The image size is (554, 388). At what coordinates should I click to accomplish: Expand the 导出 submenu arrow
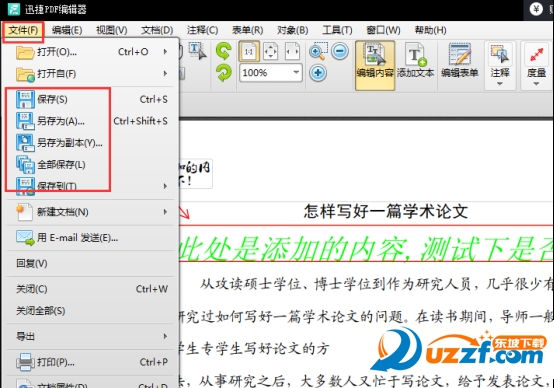coord(165,336)
